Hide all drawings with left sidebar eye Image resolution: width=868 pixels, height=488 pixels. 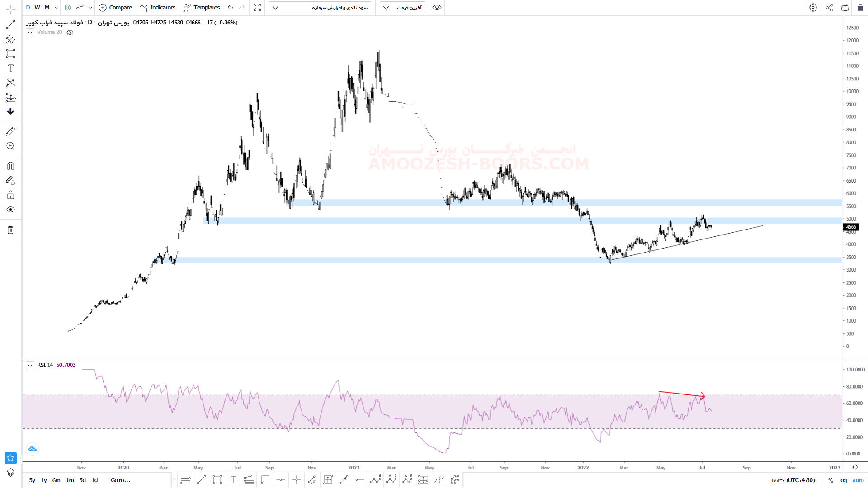[10, 210]
